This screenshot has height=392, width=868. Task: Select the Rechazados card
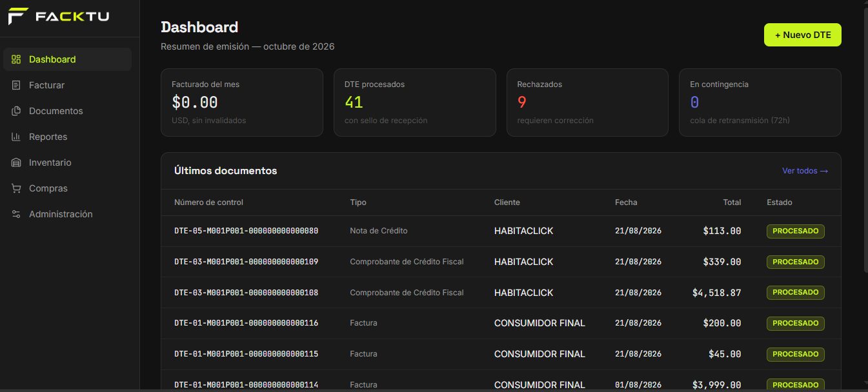pos(587,103)
